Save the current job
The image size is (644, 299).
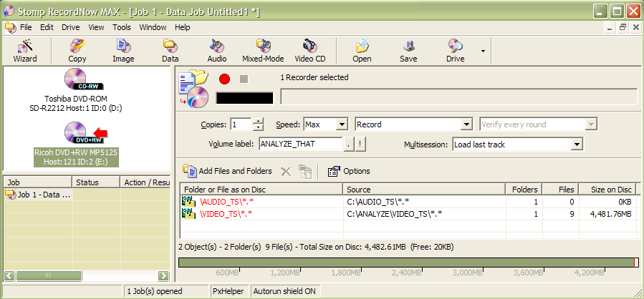pos(408,51)
